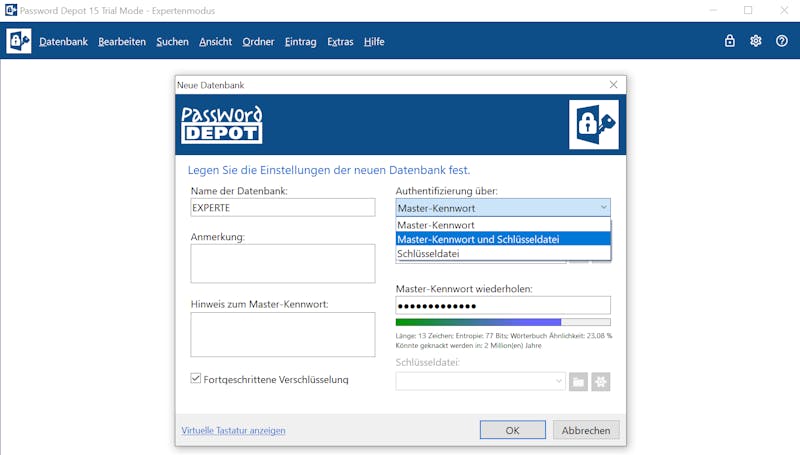Image resolution: width=800 pixels, height=455 pixels.
Task: Select Master-Kennwort option in list
Action: (503, 225)
